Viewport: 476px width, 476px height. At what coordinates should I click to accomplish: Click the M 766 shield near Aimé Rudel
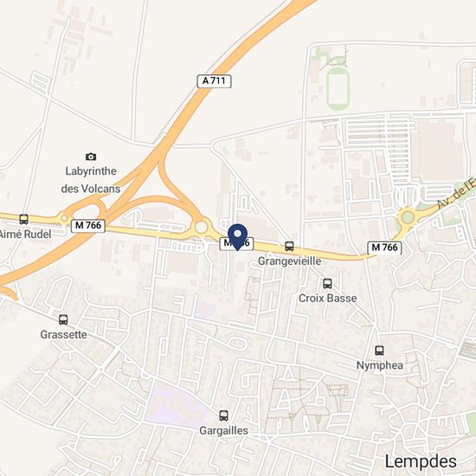tap(88, 226)
